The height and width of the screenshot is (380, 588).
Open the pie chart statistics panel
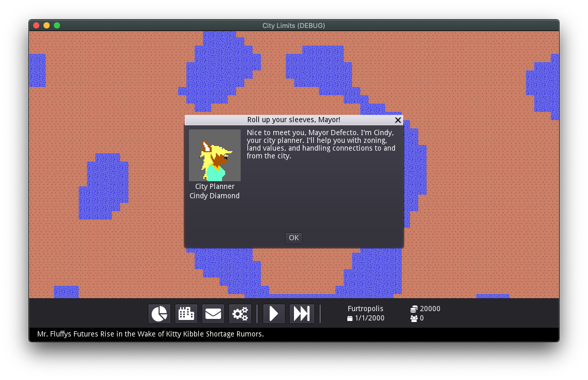tap(159, 314)
